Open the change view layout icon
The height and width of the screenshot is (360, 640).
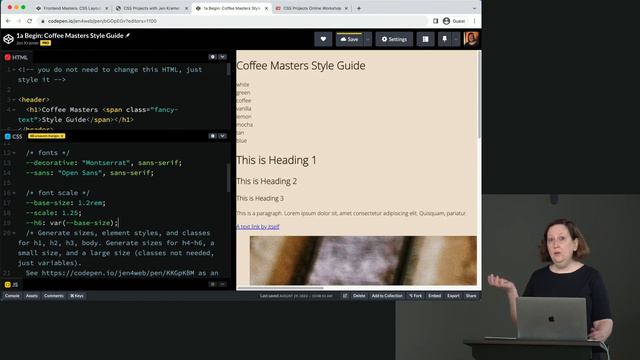[425, 39]
